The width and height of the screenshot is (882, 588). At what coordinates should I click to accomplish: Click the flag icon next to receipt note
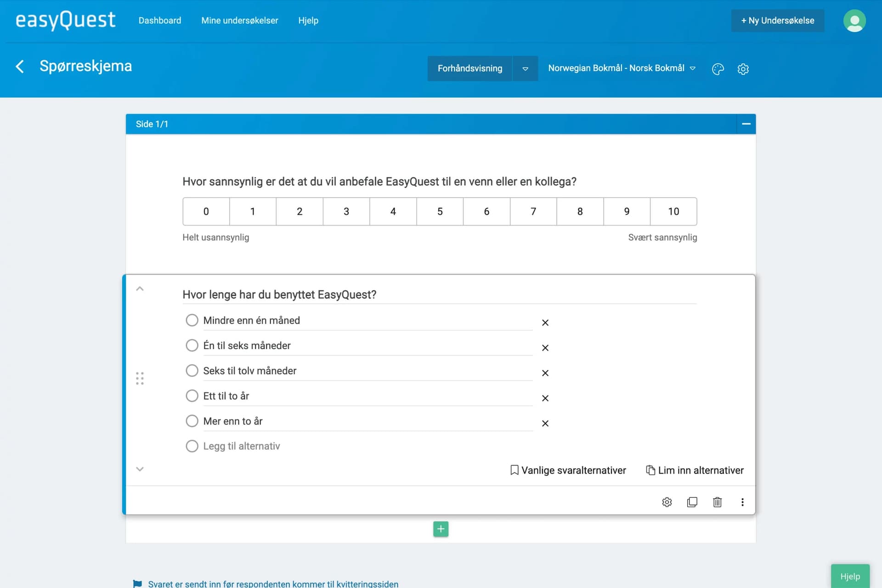pos(137,584)
